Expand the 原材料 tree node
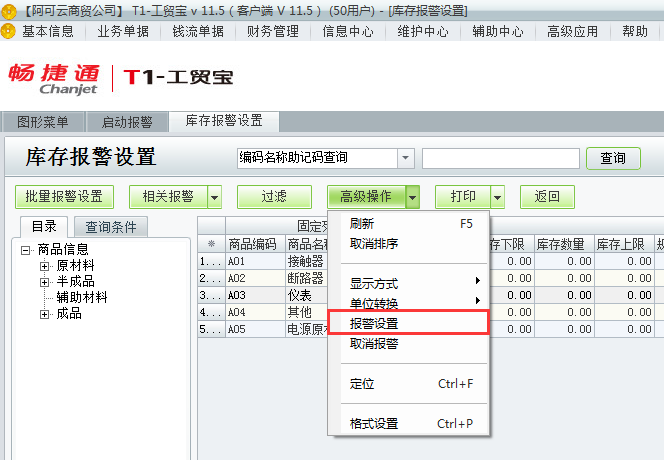Viewport: 664px width, 460px height. tap(44, 266)
